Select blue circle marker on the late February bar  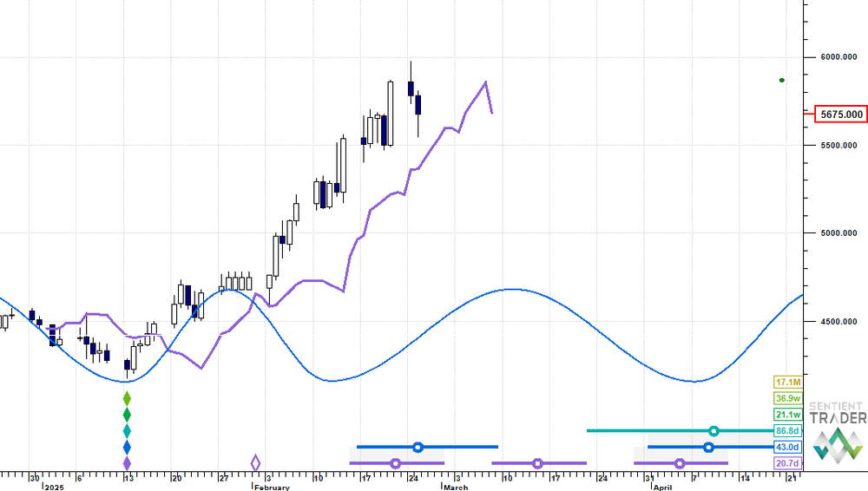[418, 447]
